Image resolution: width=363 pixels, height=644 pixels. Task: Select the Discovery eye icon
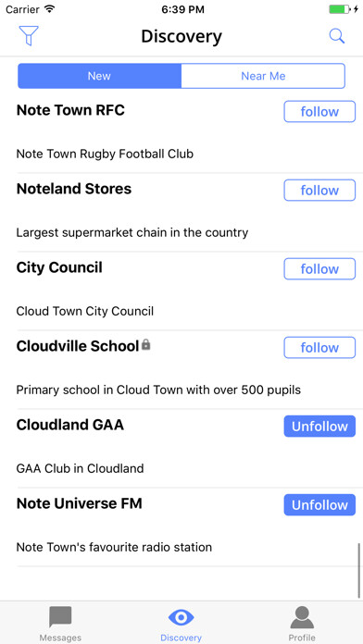tap(181, 617)
